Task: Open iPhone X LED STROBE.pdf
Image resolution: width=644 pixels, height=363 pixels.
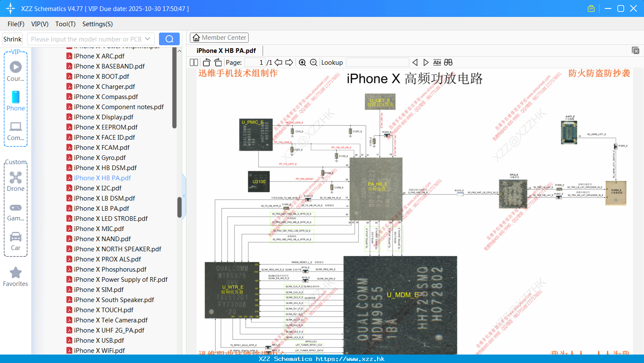Action: coord(111,218)
